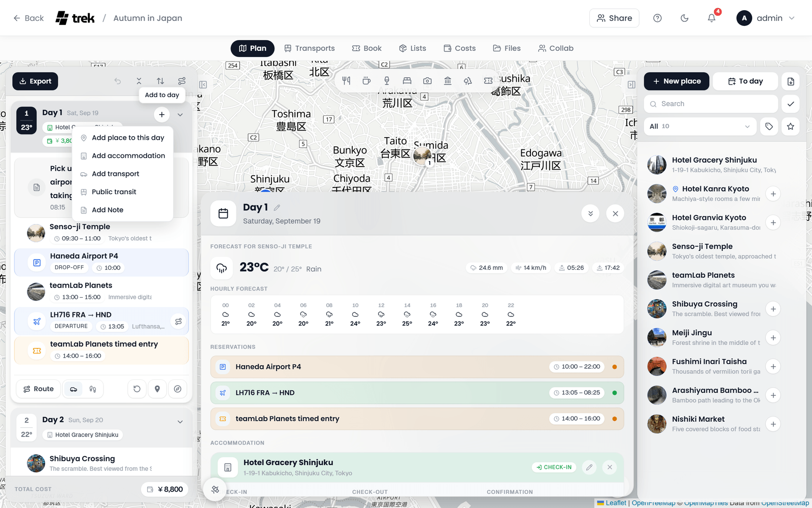Edit Day 1 title with pencil icon
This screenshot has width=812, height=508.
(277, 207)
